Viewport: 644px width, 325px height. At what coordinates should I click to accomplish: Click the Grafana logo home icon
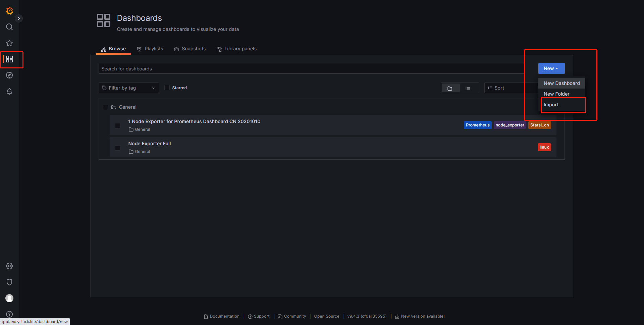tap(9, 11)
